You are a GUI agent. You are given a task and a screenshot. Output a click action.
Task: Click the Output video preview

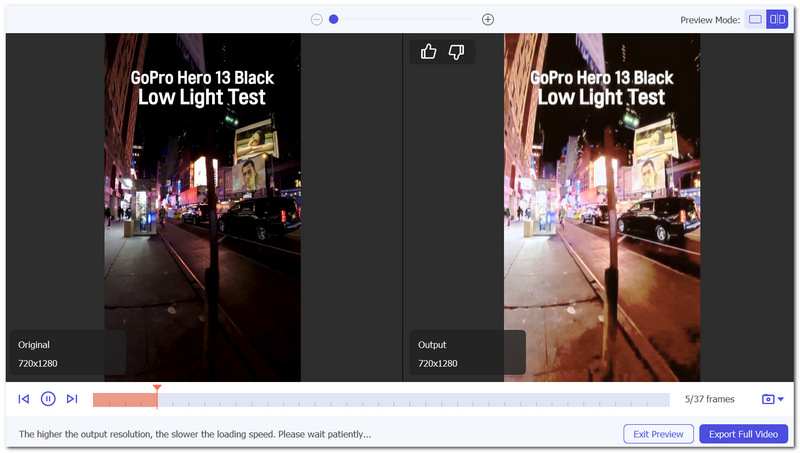[x=602, y=208]
